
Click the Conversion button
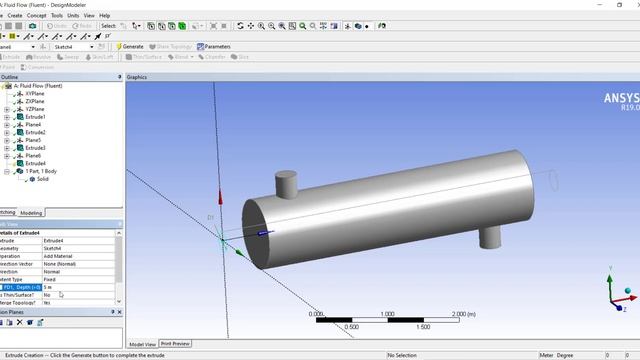pos(37,67)
